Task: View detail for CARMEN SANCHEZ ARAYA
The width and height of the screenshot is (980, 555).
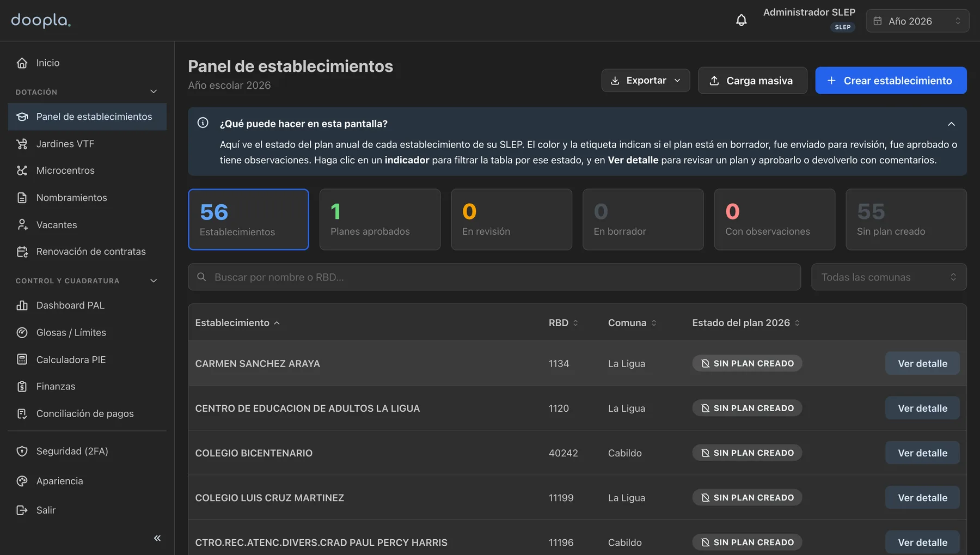Action: (x=922, y=363)
